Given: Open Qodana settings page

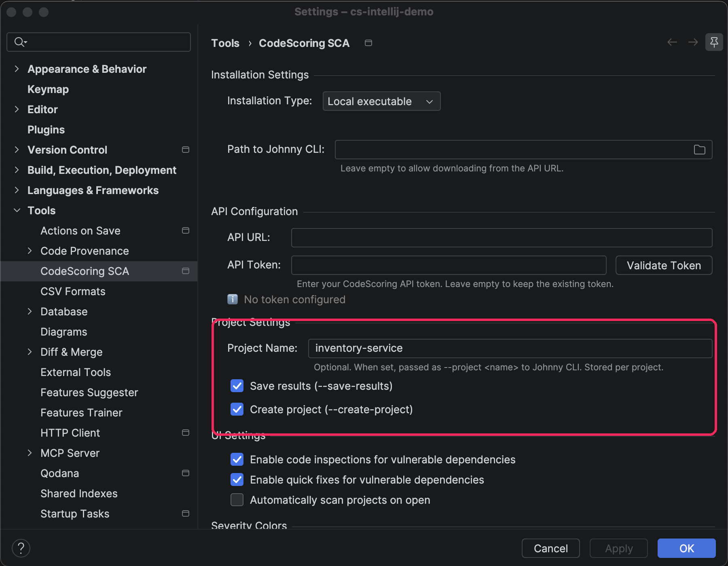Looking at the screenshot, I should (60, 473).
